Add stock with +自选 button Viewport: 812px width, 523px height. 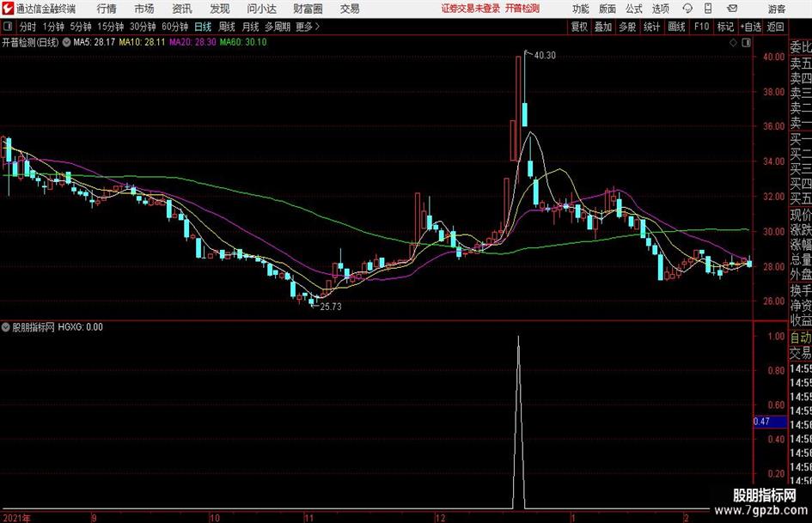pyautogui.click(x=750, y=27)
